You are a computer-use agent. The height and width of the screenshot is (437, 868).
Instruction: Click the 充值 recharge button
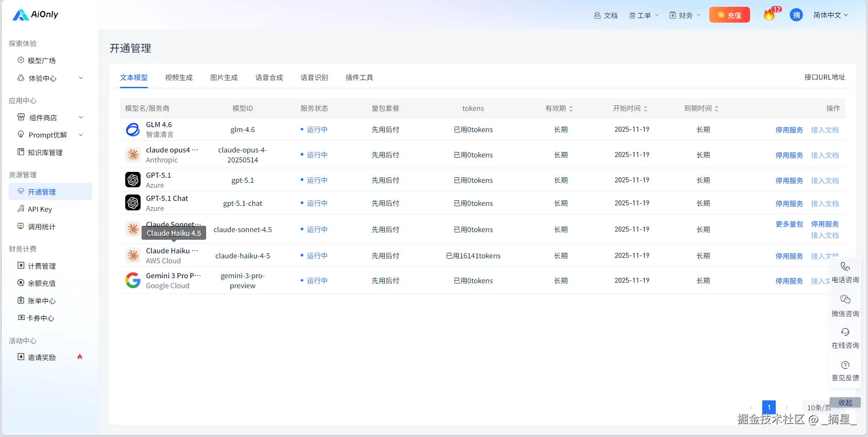[x=729, y=15]
